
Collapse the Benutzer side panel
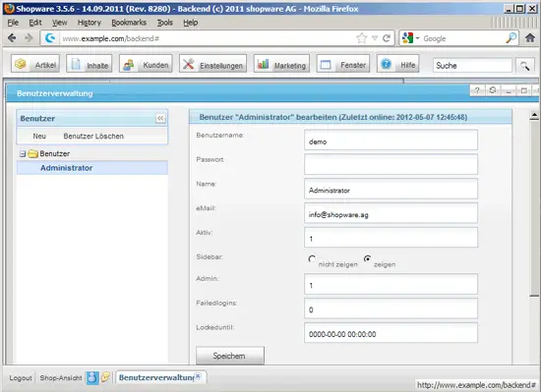click(x=160, y=119)
